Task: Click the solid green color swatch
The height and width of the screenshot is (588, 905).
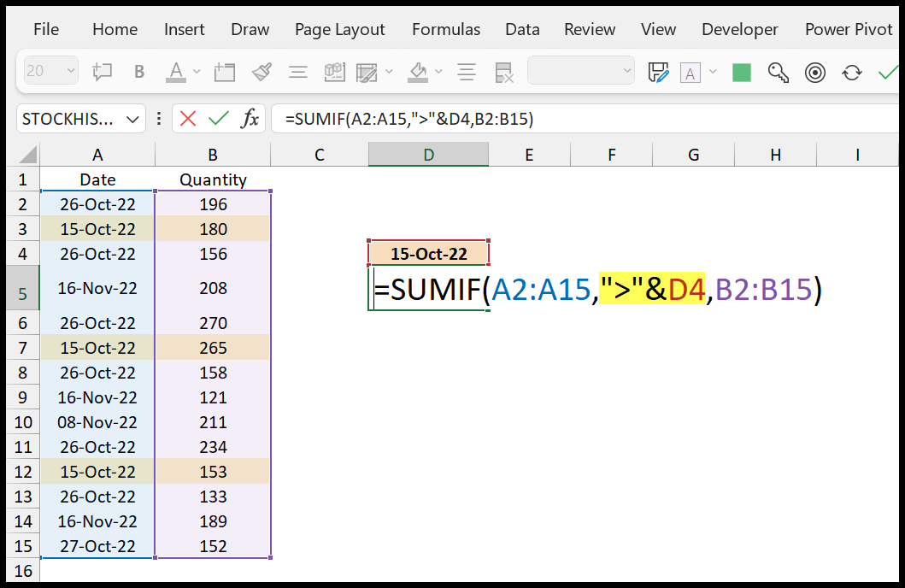Action: 741,73
